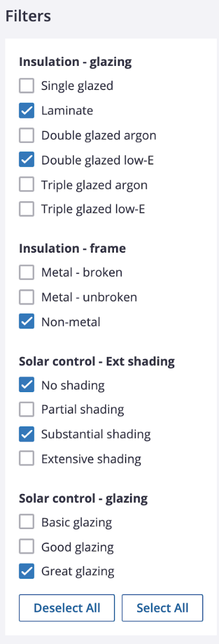
Task: Deselect the No shading checkbox
Action: [27, 385]
